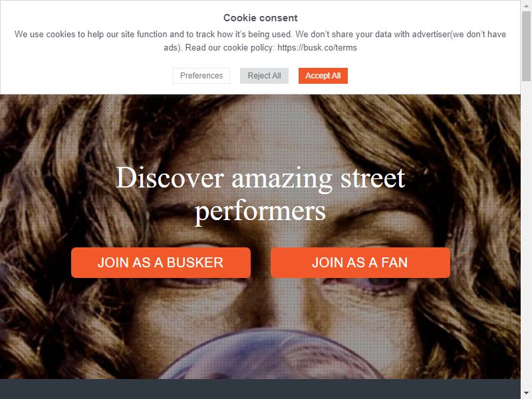
Task: Accept all cookies
Action: point(323,76)
